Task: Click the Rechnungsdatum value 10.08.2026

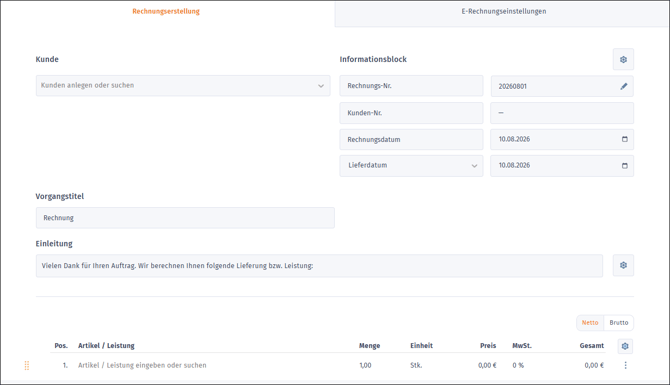Action: point(514,139)
